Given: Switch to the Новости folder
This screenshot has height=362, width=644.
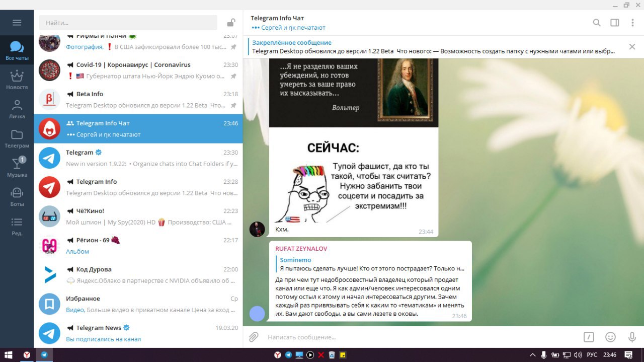Looking at the screenshot, I should coord(17,80).
